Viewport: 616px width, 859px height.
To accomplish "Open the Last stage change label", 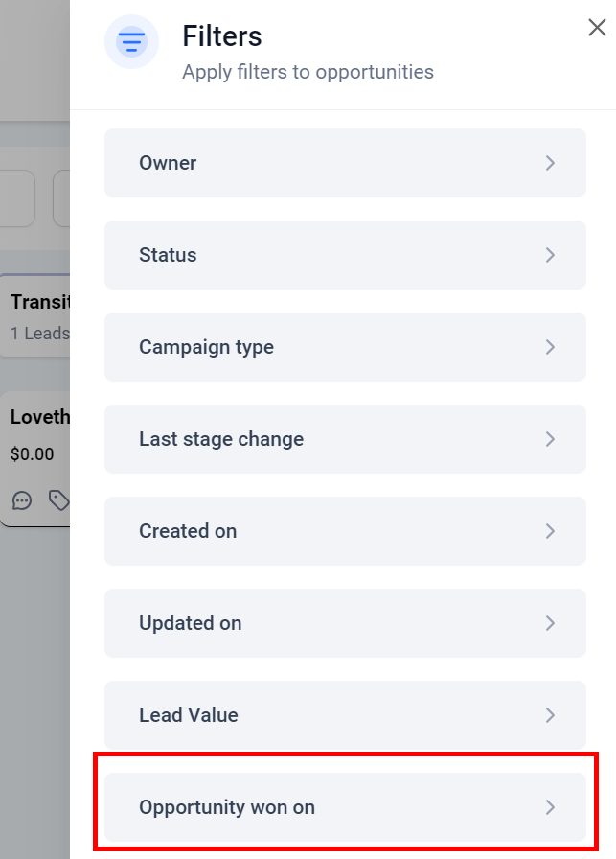I will 221,439.
